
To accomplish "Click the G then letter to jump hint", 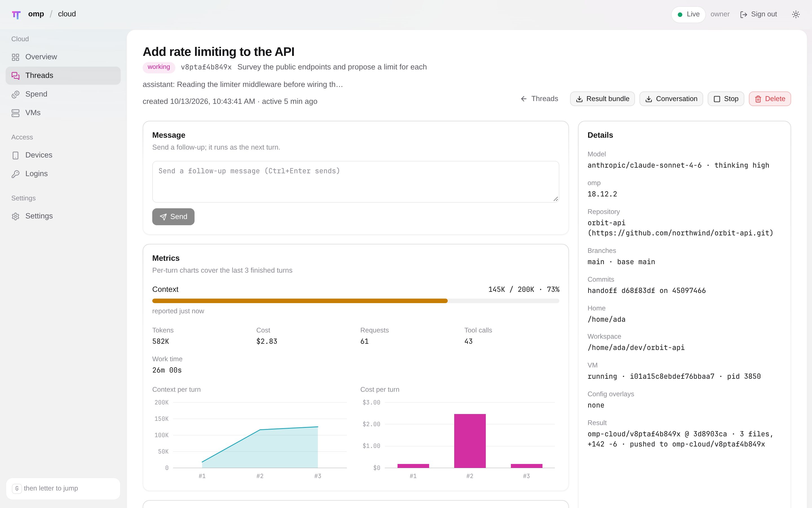I will point(63,489).
